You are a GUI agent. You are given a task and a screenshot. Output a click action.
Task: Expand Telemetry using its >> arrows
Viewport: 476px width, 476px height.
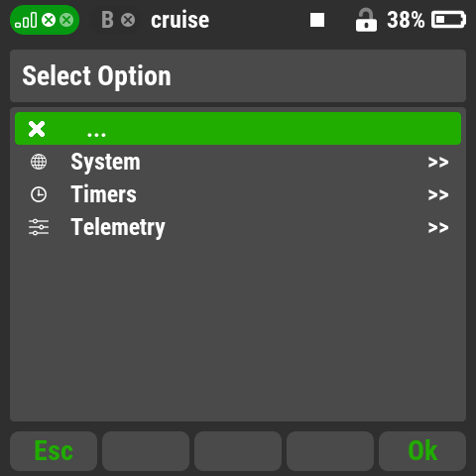coord(438,227)
